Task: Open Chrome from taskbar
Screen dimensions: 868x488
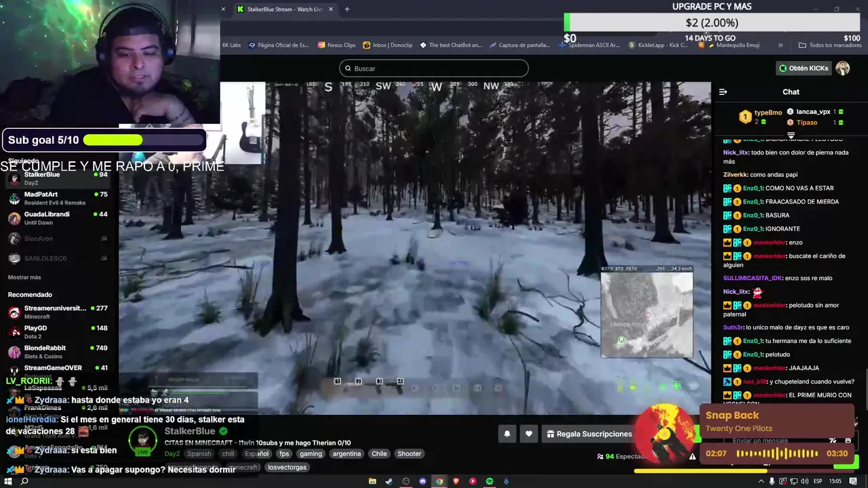Action: pos(439,481)
